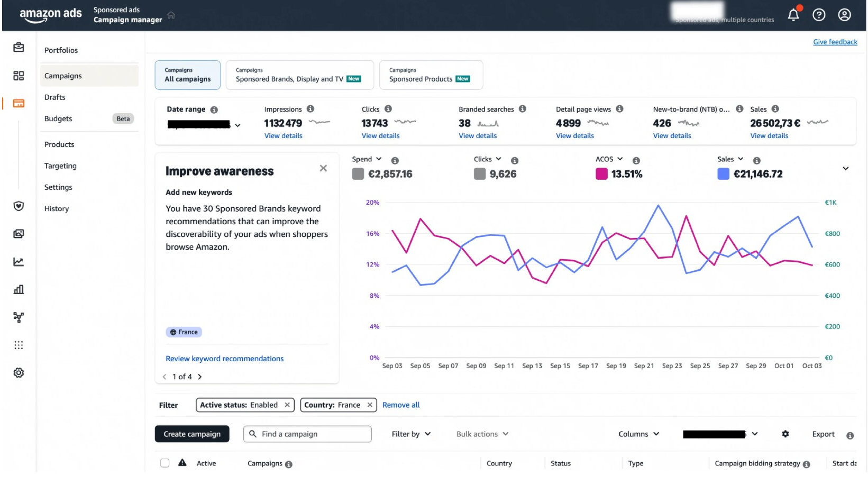Remove the Country: France filter chip
The height and width of the screenshot is (485, 868).
point(370,405)
